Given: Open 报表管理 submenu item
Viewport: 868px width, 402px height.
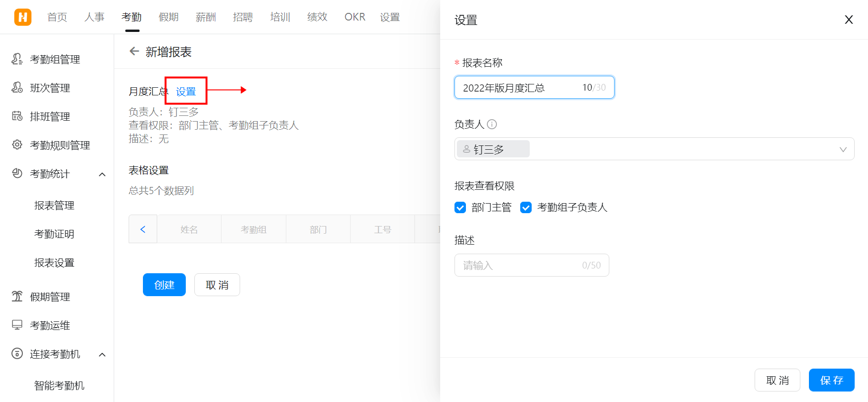Looking at the screenshot, I should 54,206.
